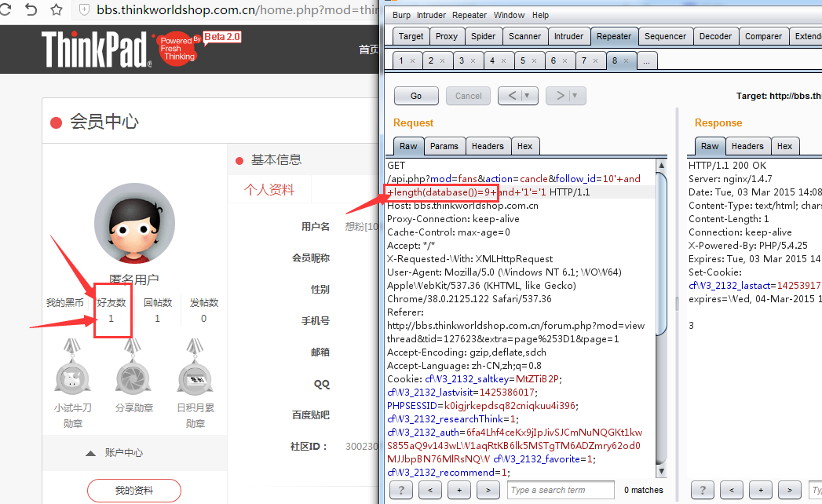The image size is (822, 504).
Task: Bookmark page with the star icon
Action: (x=57, y=9)
